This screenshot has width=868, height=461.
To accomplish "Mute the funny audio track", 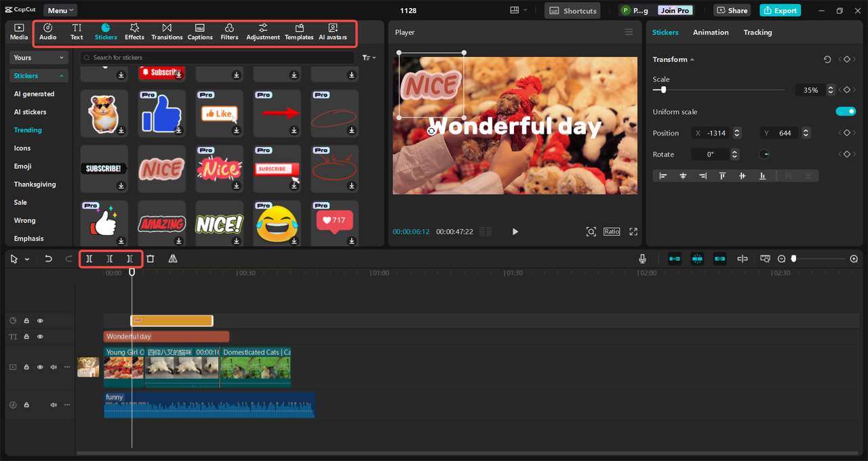I will coord(54,405).
